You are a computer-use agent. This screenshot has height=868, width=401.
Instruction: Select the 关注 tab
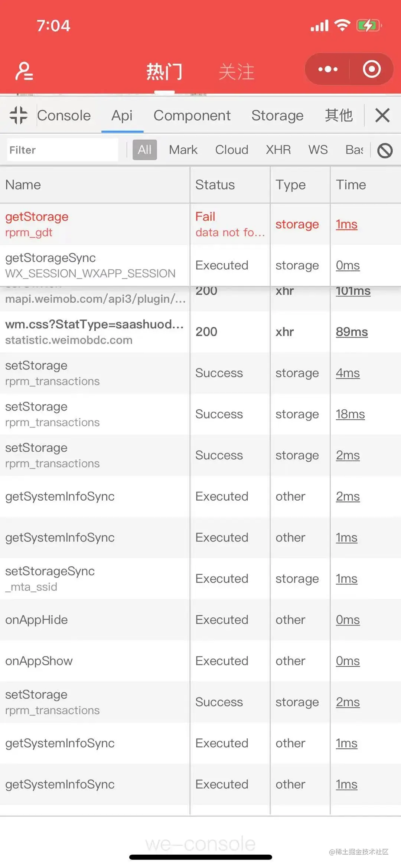coord(237,71)
